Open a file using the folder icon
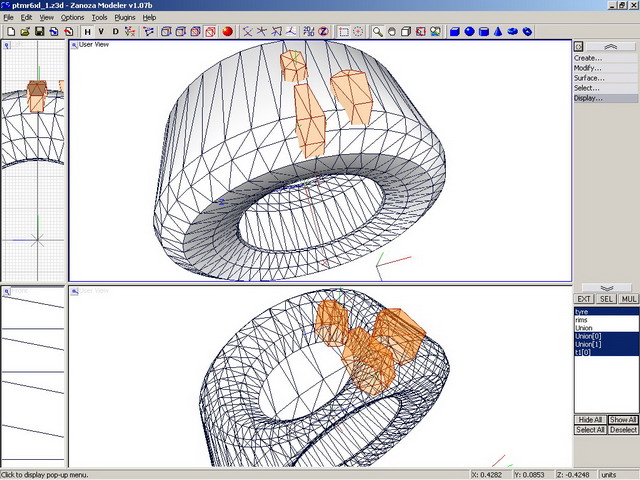640x480 pixels. pos(24,32)
